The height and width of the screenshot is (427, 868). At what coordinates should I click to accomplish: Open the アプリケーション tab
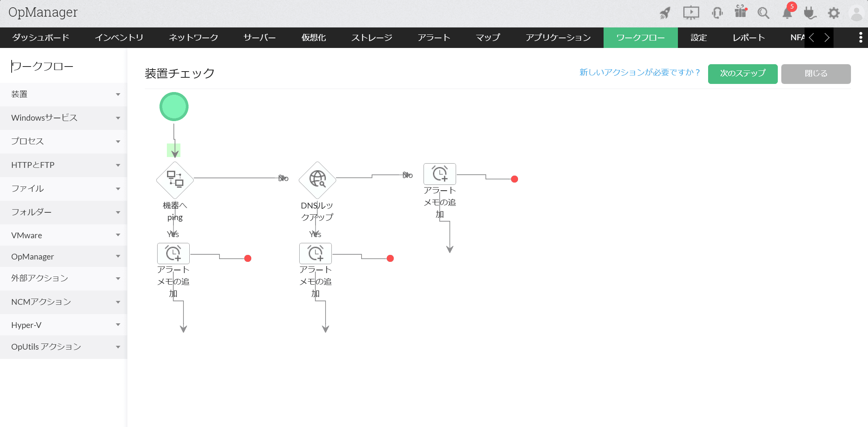point(558,38)
